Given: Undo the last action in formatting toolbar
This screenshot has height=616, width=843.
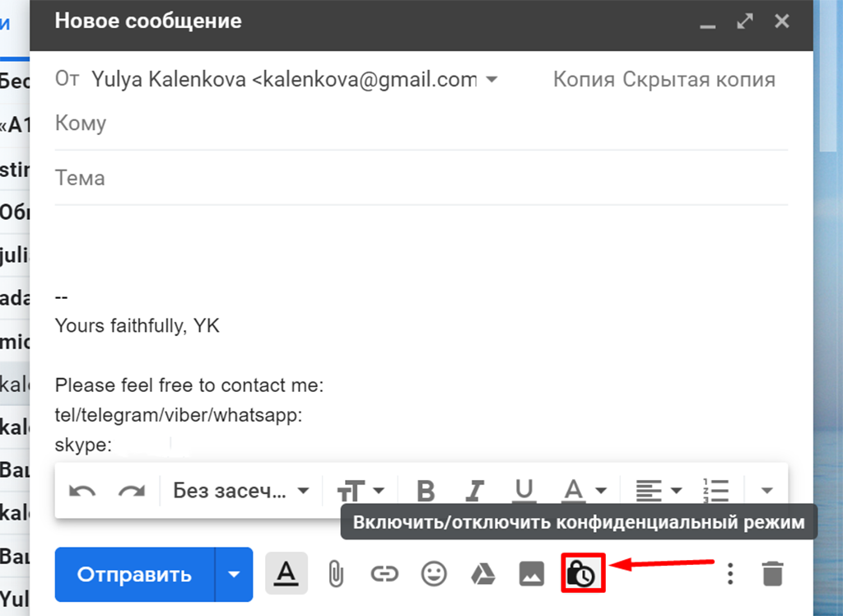Looking at the screenshot, I should click(82, 492).
